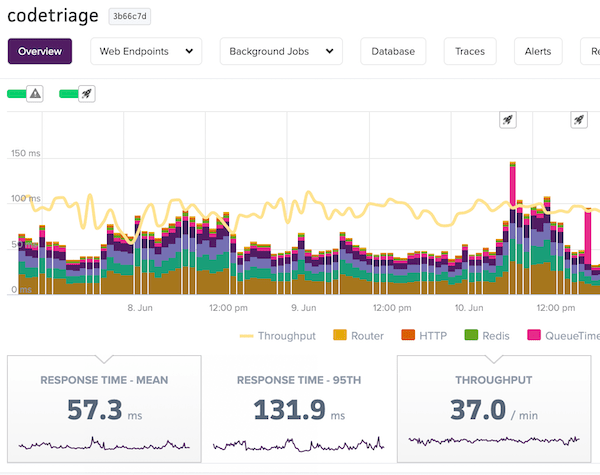The width and height of the screenshot is (600, 475).
Task: Expand the Web Endpoints dropdown
Action: (x=146, y=51)
